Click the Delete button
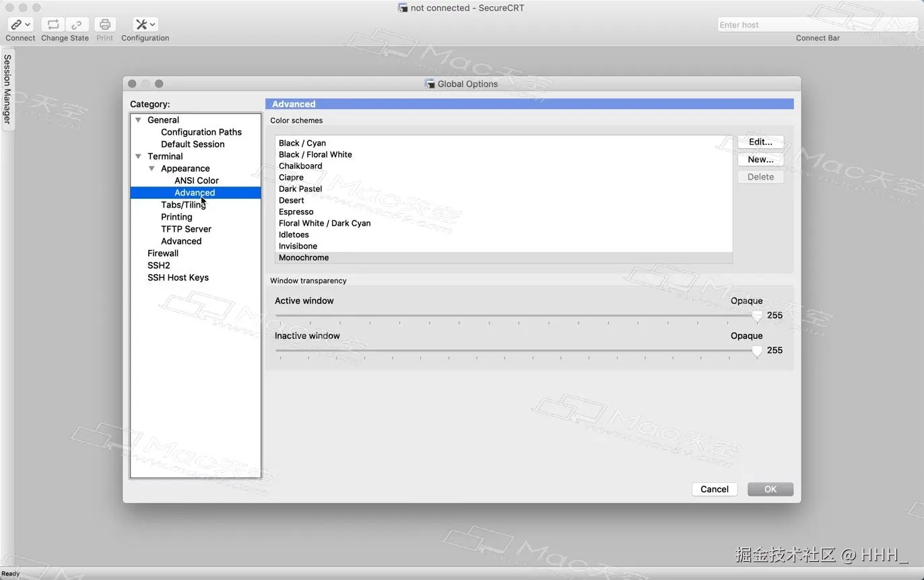Viewport: 924px width, 580px height. pos(760,177)
